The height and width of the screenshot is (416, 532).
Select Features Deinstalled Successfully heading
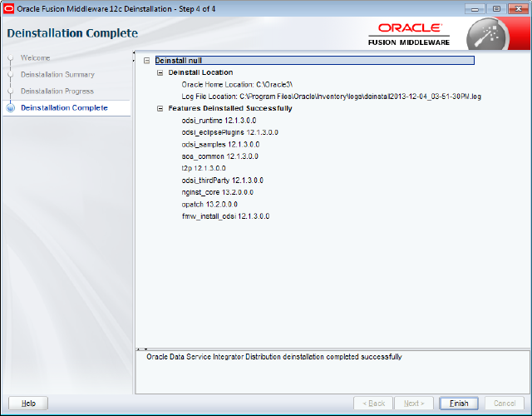(230, 109)
